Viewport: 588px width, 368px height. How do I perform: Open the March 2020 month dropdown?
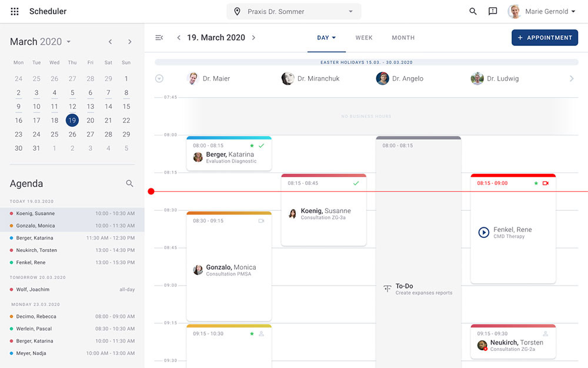[x=68, y=42]
